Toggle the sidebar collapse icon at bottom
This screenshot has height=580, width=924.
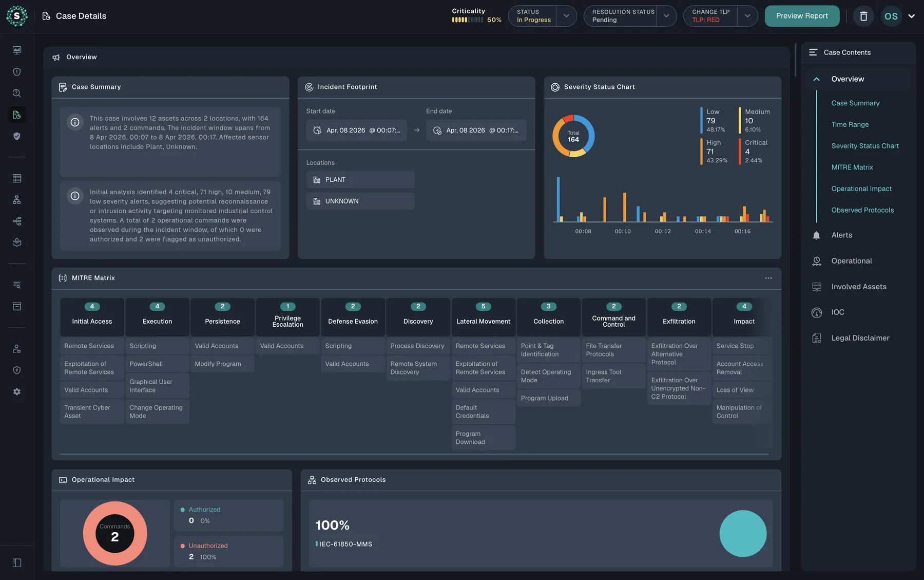point(17,563)
